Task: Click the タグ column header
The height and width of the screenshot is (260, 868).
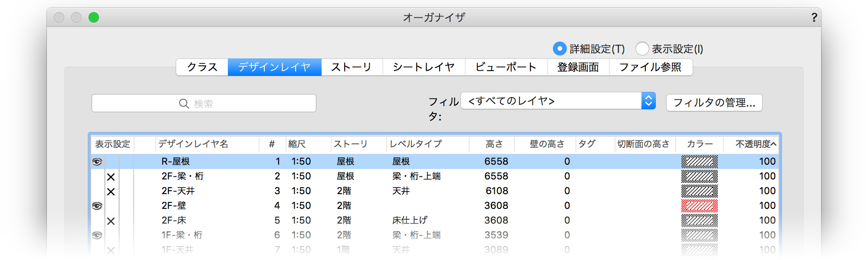Action: pyautogui.click(x=595, y=144)
